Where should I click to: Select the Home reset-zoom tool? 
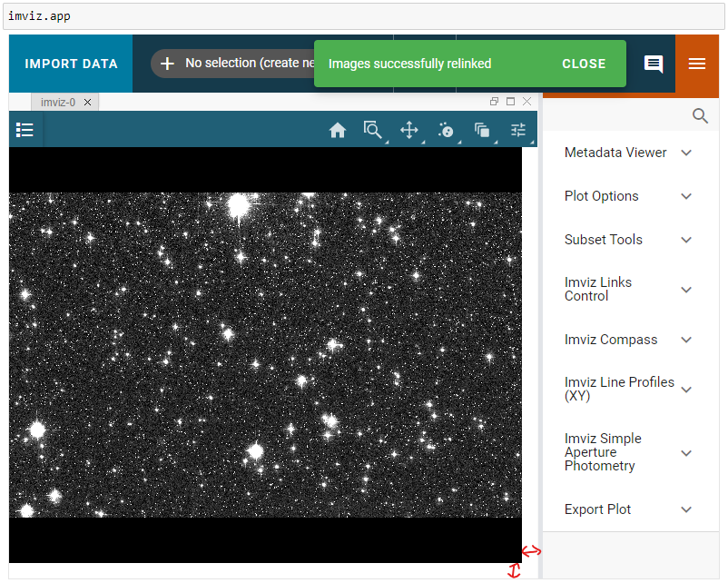coord(338,130)
